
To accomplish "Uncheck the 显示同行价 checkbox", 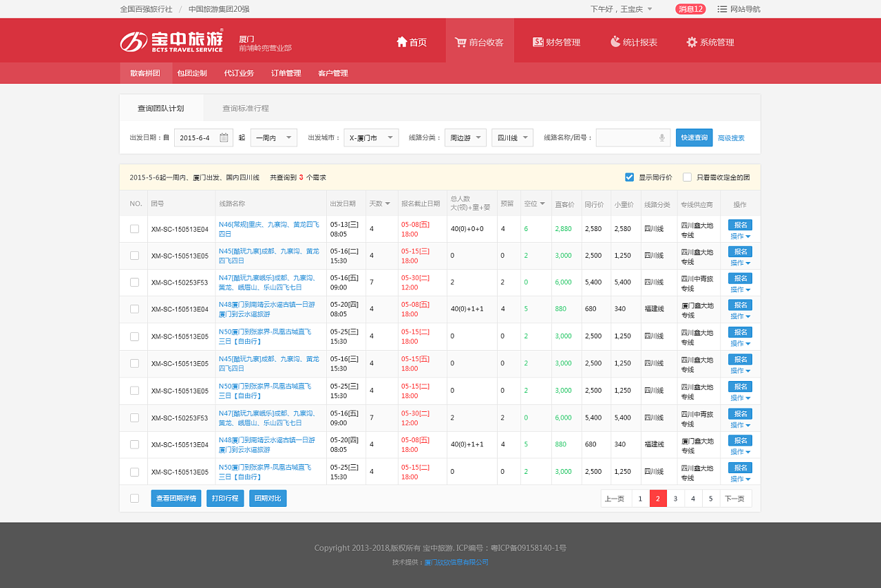I will click(629, 177).
